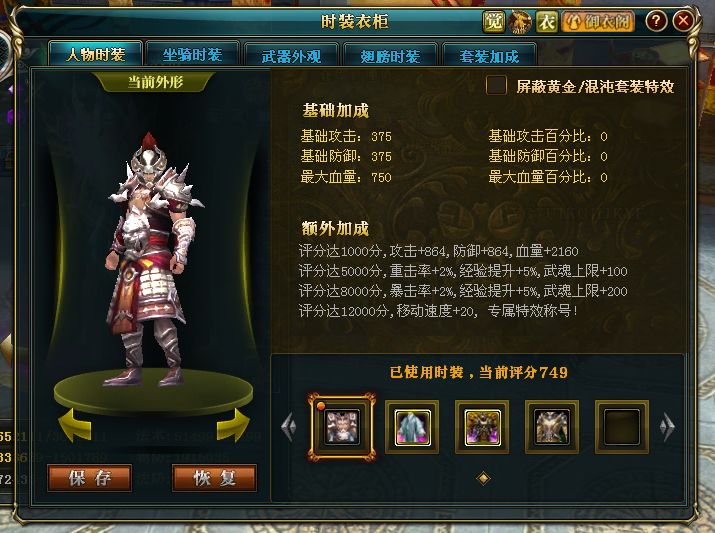Select the purple-gold armor costume icon
The width and height of the screenshot is (715, 533).
482,427
